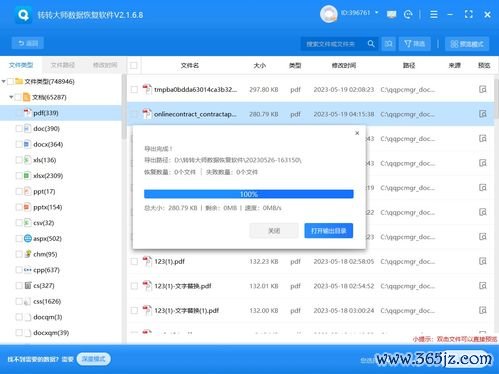Toggle fullscreen with the expand icon

(x=469, y=14)
